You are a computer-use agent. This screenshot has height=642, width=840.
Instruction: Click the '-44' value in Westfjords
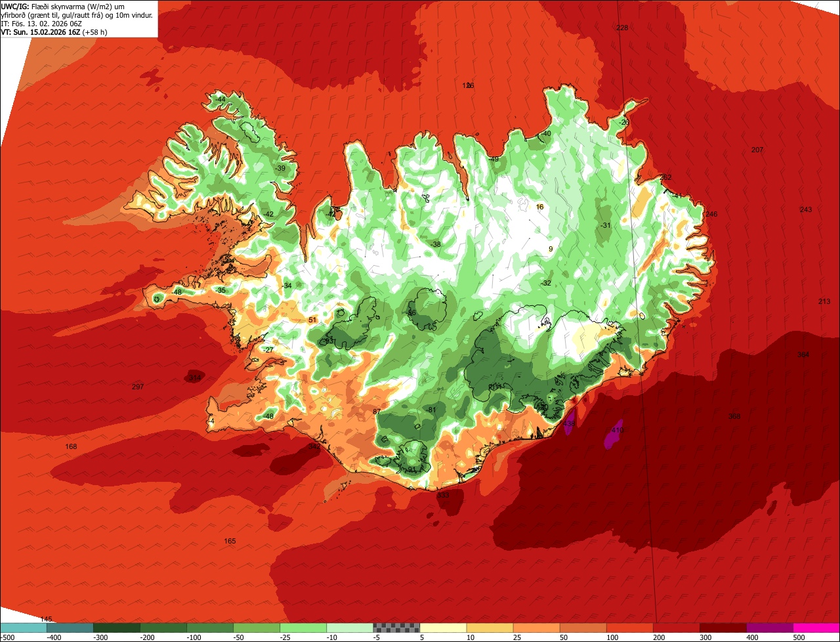(220, 100)
